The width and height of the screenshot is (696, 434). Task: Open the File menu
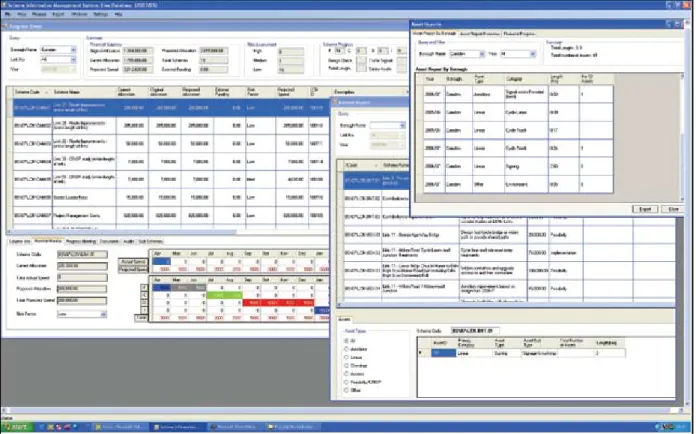click(x=8, y=14)
